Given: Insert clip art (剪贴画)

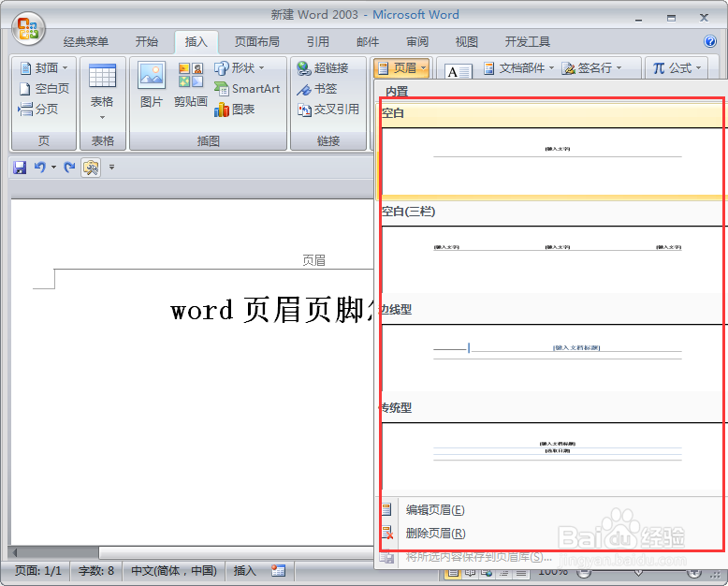Looking at the screenshot, I should (x=190, y=84).
